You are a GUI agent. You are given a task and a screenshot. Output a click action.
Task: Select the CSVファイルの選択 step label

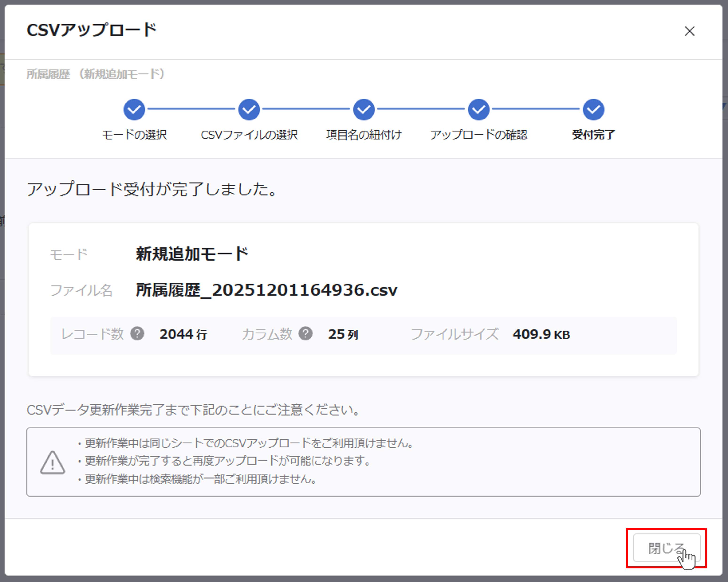[249, 135]
